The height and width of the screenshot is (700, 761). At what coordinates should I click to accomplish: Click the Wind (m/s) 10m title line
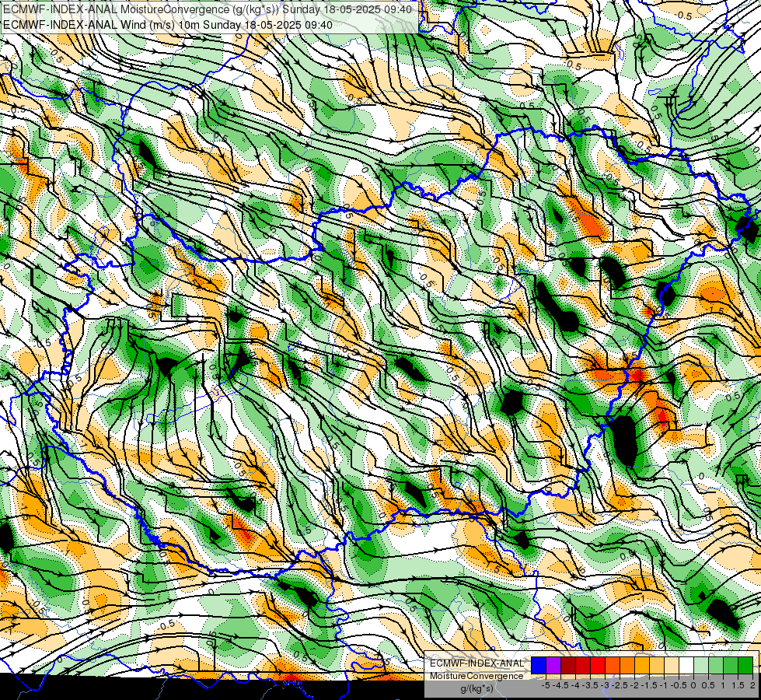tap(168, 24)
